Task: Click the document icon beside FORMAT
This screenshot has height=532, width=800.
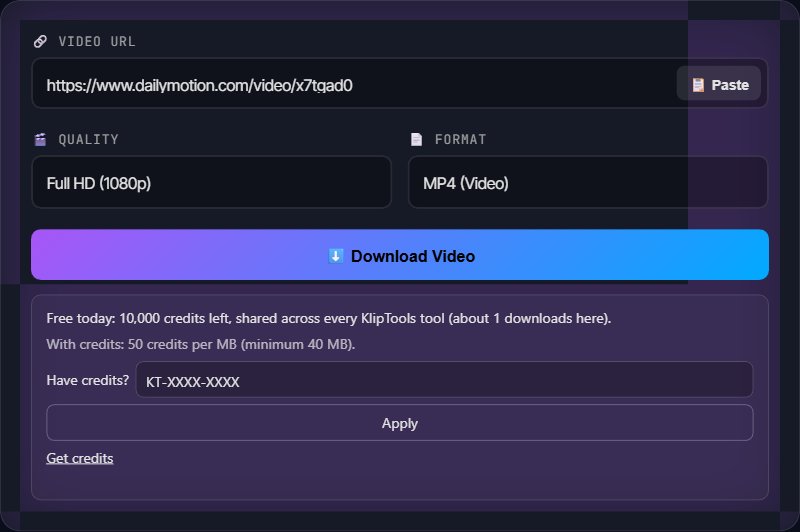Action: (416, 139)
